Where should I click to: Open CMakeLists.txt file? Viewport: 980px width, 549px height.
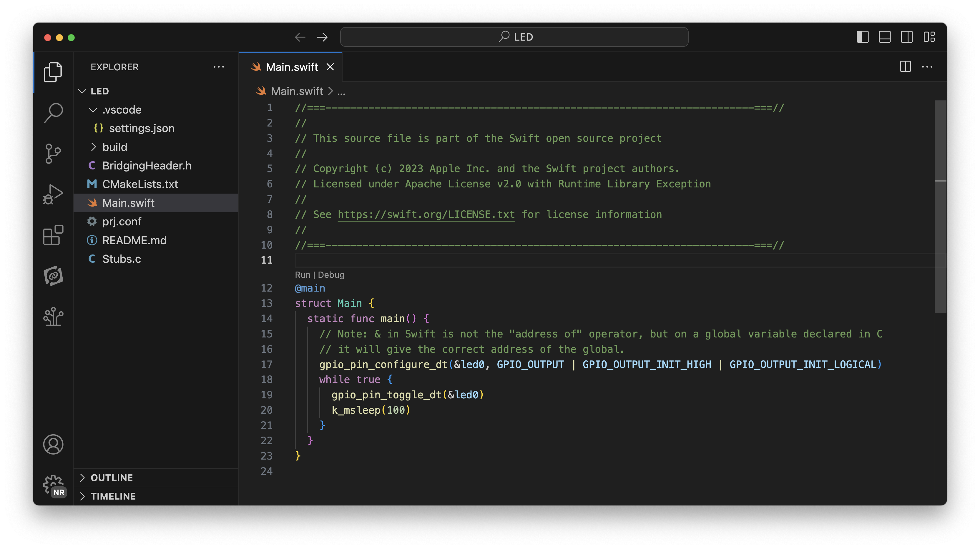click(156, 184)
